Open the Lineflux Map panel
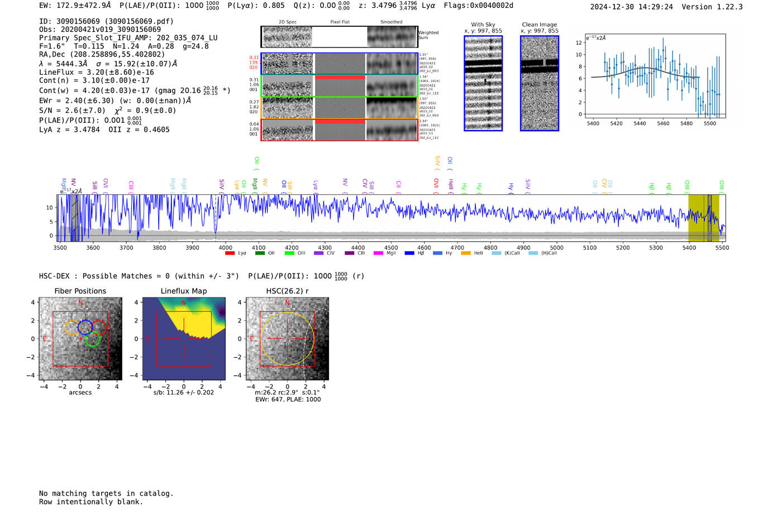This screenshot has width=782, height=532. pos(184,339)
